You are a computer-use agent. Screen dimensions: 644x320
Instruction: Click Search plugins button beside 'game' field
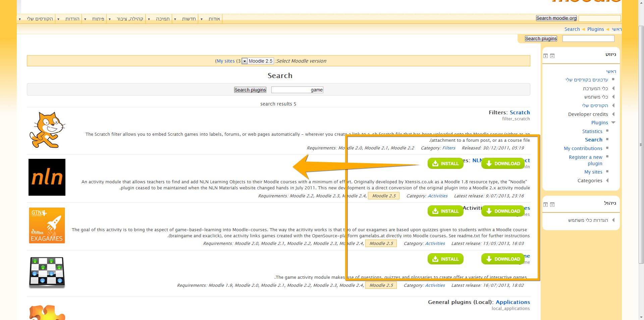pyautogui.click(x=250, y=90)
